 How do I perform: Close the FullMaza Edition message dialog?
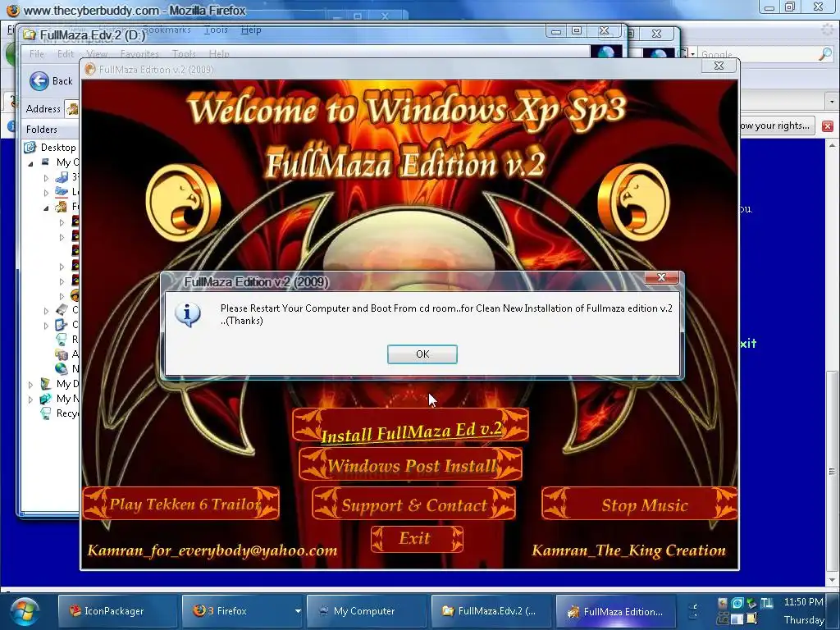662,277
